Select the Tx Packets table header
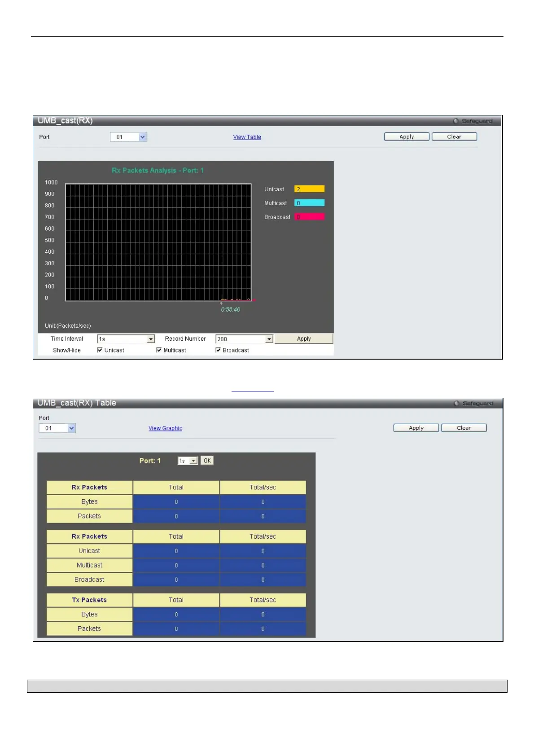Image resolution: width=534 pixels, height=756 pixels. (89, 600)
